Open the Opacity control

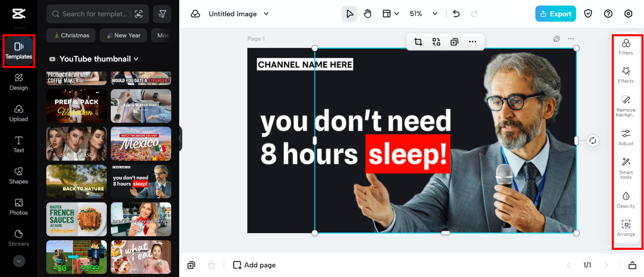(x=626, y=199)
